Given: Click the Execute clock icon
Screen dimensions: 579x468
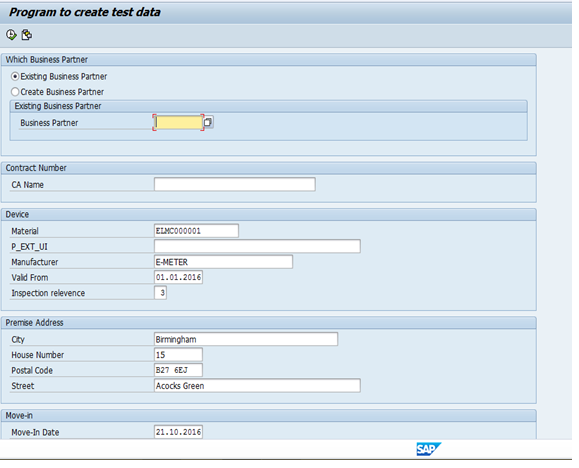Looking at the screenshot, I should click(x=11, y=35).
